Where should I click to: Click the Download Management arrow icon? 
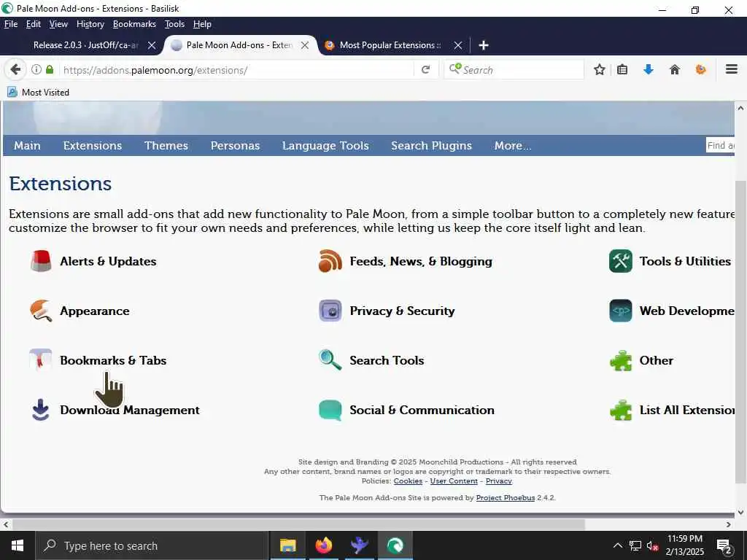tap(41, 410)
